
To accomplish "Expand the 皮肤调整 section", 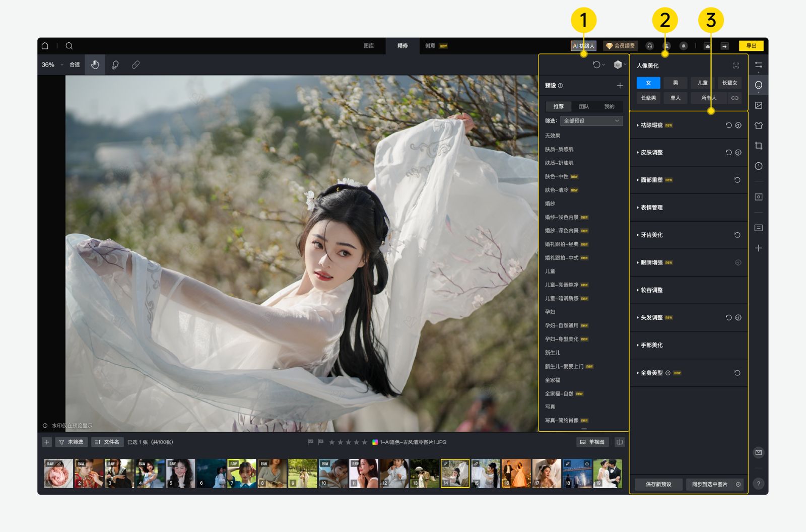I will (x=652, y=153).
